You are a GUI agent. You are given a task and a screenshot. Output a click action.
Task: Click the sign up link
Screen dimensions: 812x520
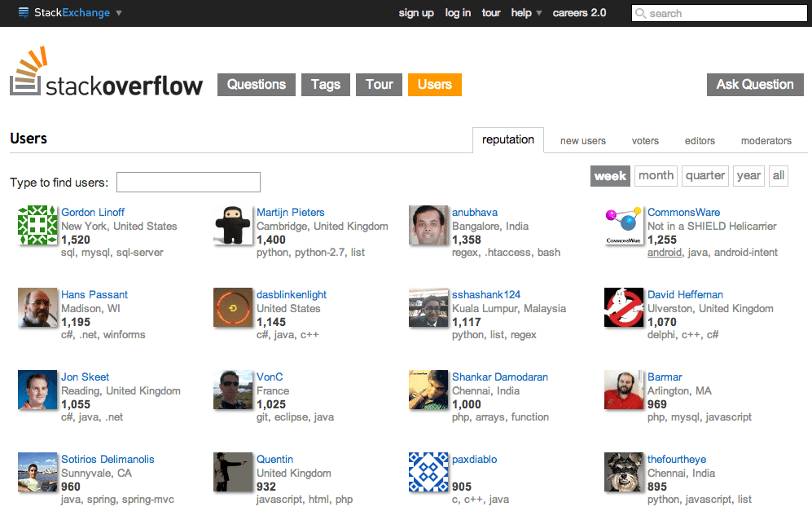(x=416, y=13)
